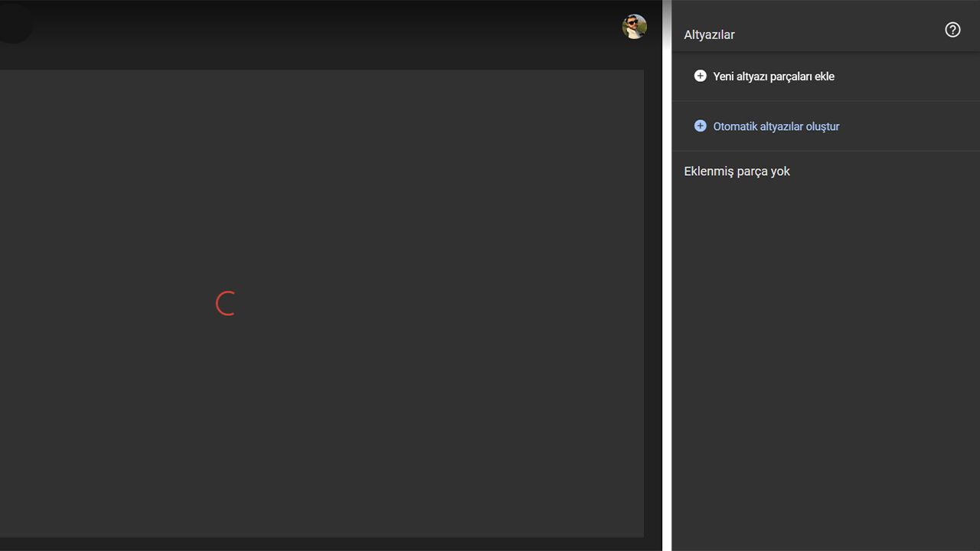Click the vertical divider beside the subtitles panel
980x551 pixels.
(x=667, y=275)
